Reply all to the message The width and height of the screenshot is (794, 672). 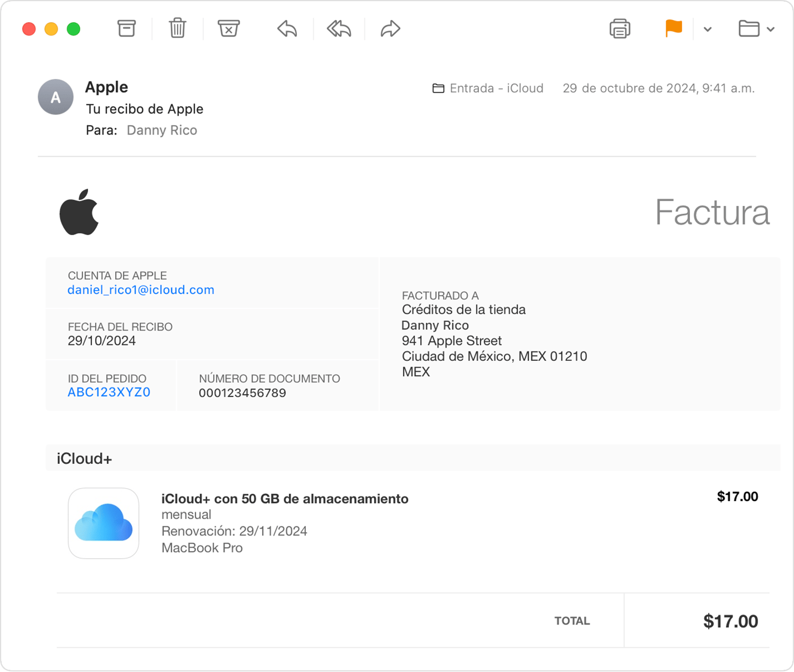pos(338,28)
